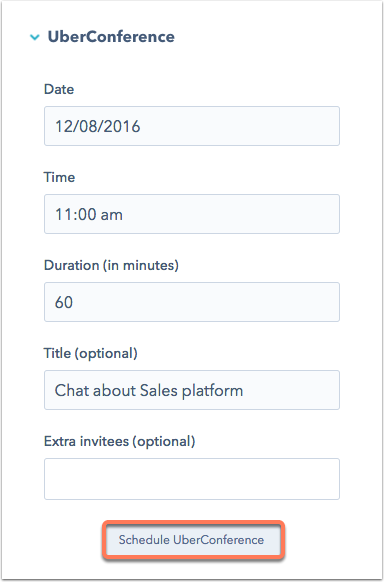Image resolution: width=384 pixels, height=582 pixels.
Task: Click the empty Extra invitees field
Action: tap(192, 479)
